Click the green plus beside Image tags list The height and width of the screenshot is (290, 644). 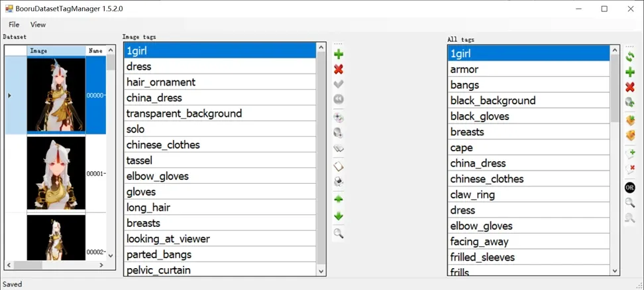[339, 54]
